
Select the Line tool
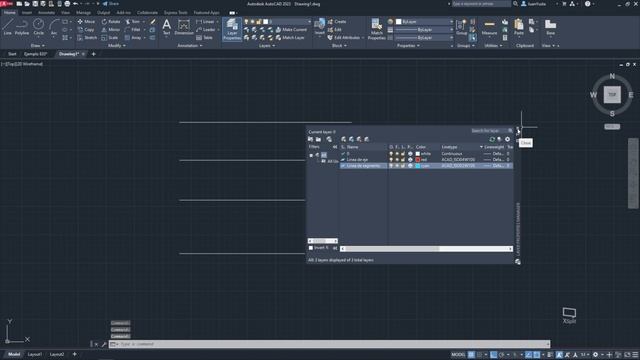[7, 27]
